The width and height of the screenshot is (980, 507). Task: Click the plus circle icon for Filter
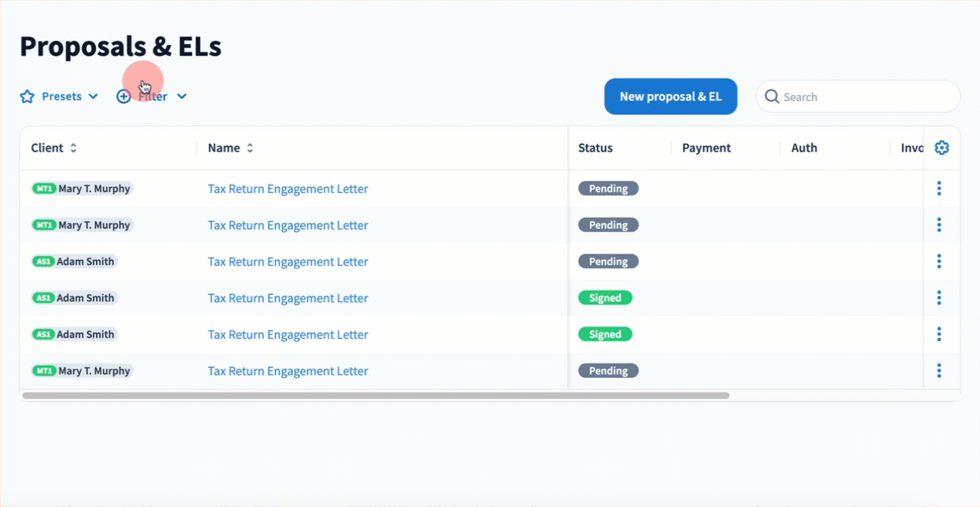(124, 97)
